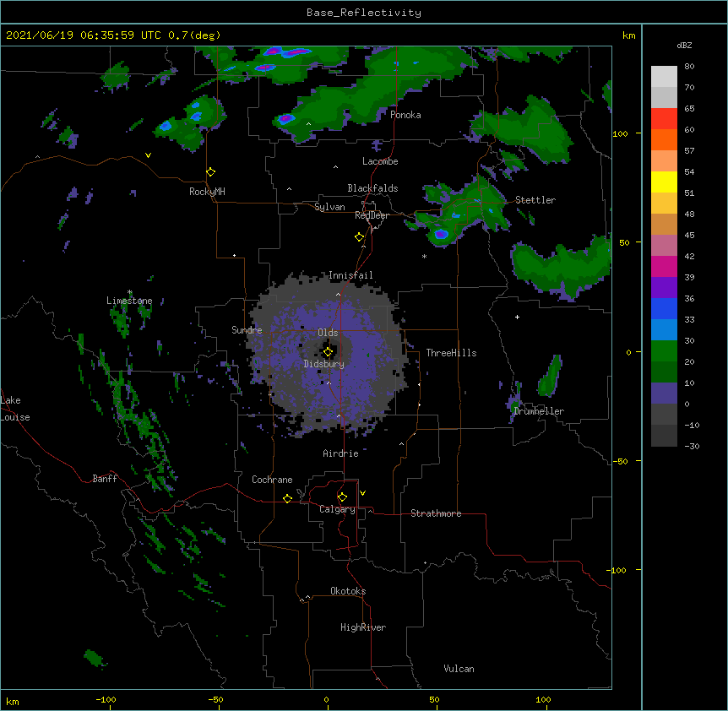Click the 2021/06/19 06:35:59 UTC timestamp
Image resolution: width=728 pixels, height=711 pixels.
(84, 35)
